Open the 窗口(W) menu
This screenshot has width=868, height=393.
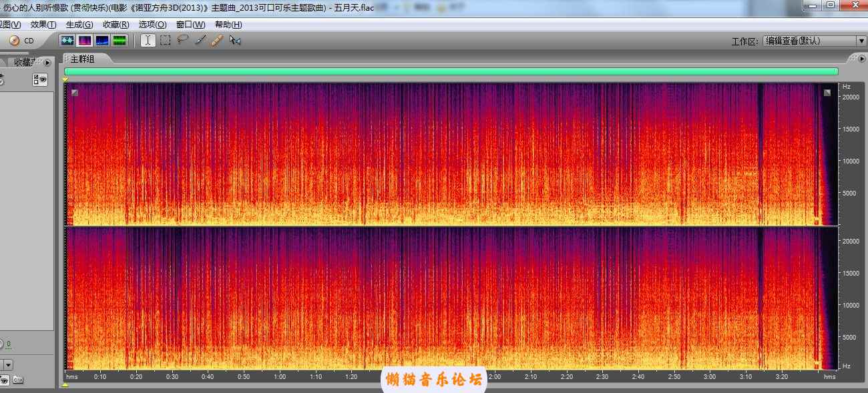(191, 25)
